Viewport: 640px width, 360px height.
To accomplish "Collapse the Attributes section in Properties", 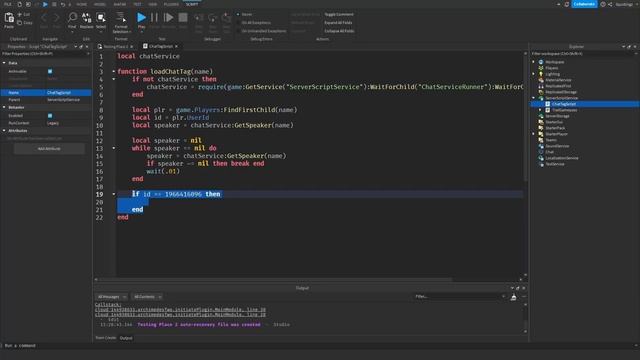I will [4, 131].
